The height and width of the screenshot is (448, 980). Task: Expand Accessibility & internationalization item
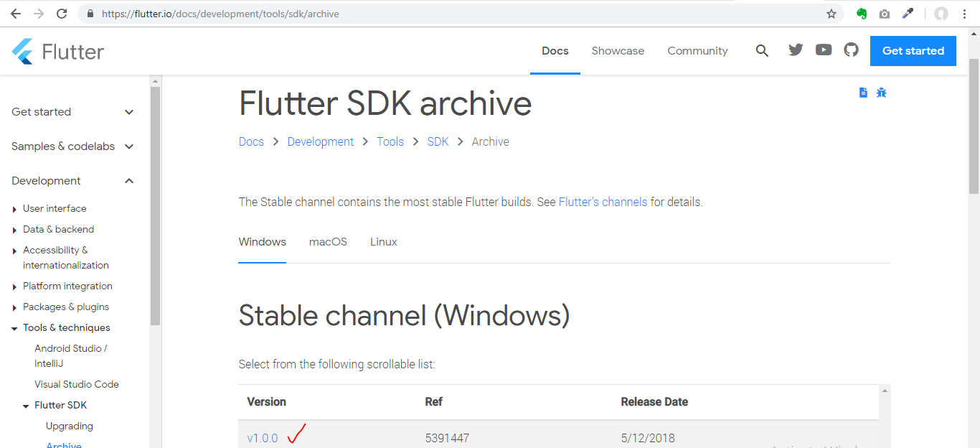point(15,251)
